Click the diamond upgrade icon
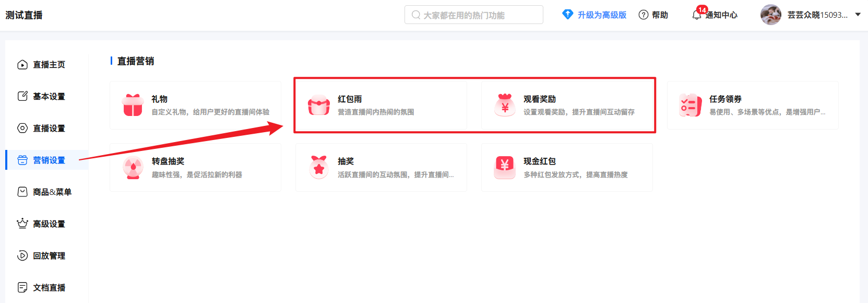This screenshot has height=303, width=868. (x=567, y=15)
